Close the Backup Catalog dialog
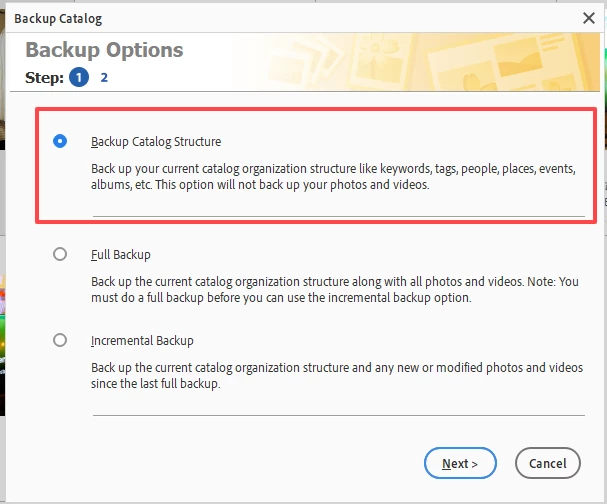The image size is (607, 504). tap(589, 17)
